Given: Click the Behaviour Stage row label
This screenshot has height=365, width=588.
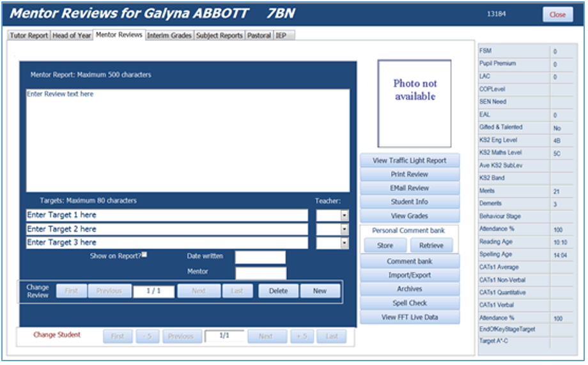Looking at the screenshot, I should [500, 216].
